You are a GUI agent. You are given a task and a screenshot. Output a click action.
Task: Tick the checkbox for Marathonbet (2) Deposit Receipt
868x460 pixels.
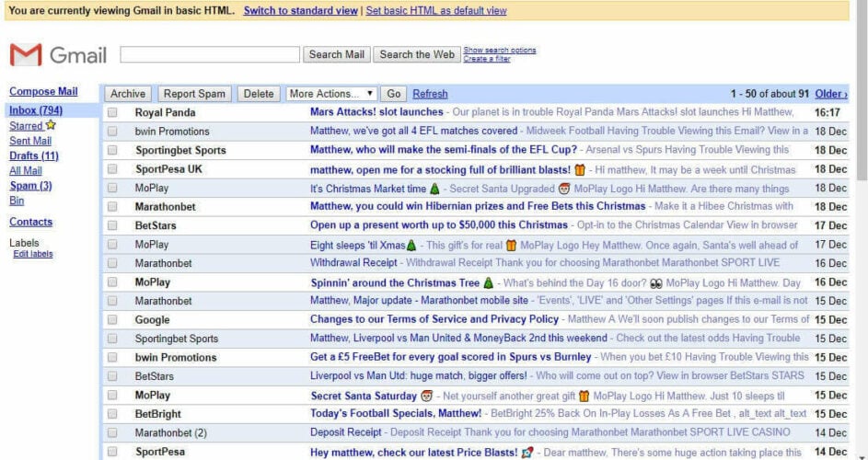112,432
